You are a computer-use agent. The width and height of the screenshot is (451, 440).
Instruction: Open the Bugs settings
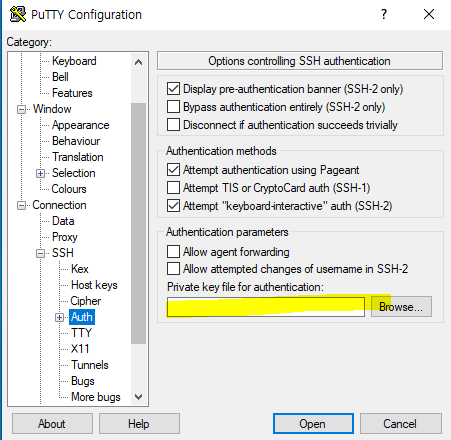(83, 381)
